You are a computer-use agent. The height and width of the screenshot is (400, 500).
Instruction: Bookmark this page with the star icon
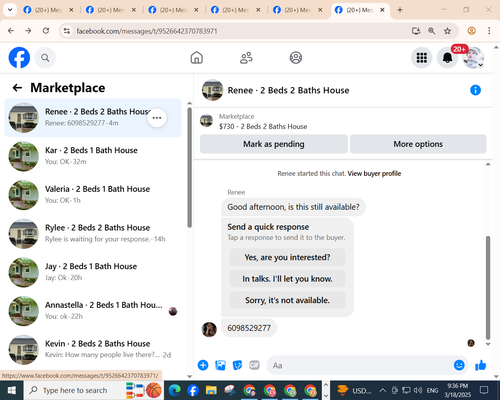(447, 31)
